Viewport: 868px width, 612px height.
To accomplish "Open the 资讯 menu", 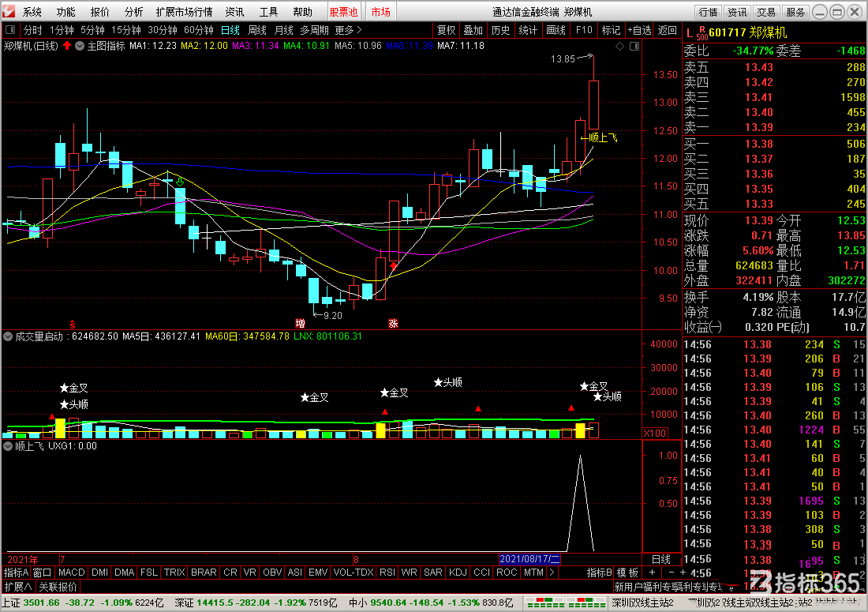I will click(x=234, y=12).
